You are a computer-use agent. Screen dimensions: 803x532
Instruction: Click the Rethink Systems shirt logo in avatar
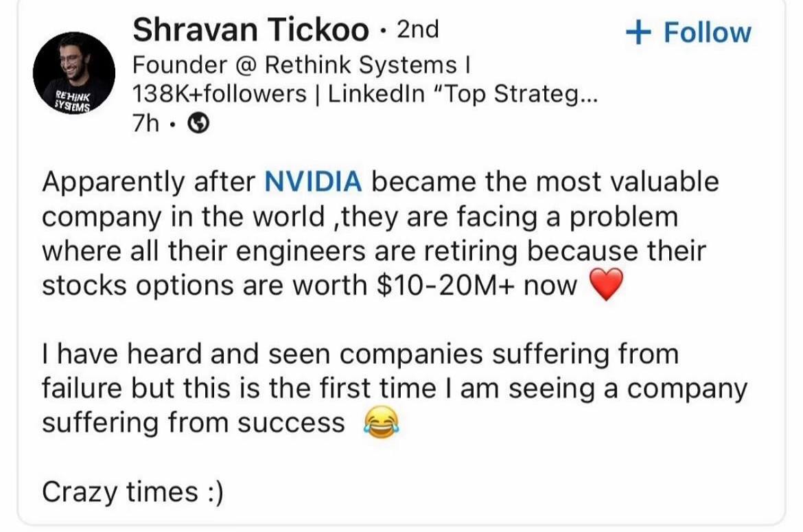[73, 102]
